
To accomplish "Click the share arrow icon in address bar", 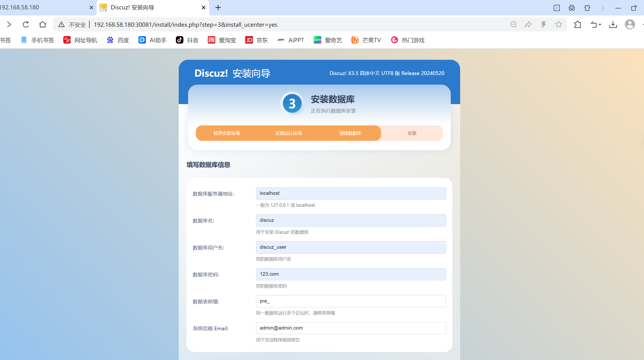I will pos(528,24).
